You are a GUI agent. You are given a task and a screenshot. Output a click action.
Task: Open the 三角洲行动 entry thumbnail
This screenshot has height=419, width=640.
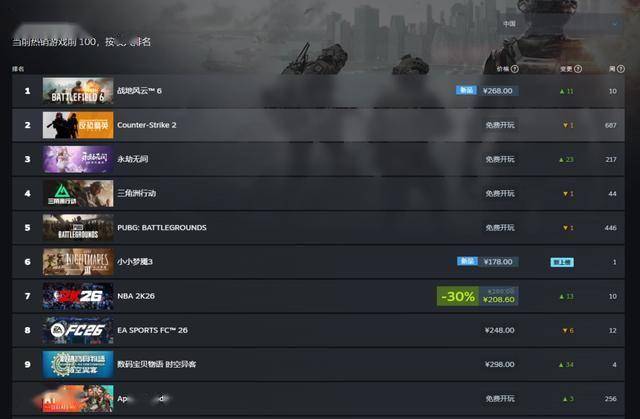coord(78,193)
